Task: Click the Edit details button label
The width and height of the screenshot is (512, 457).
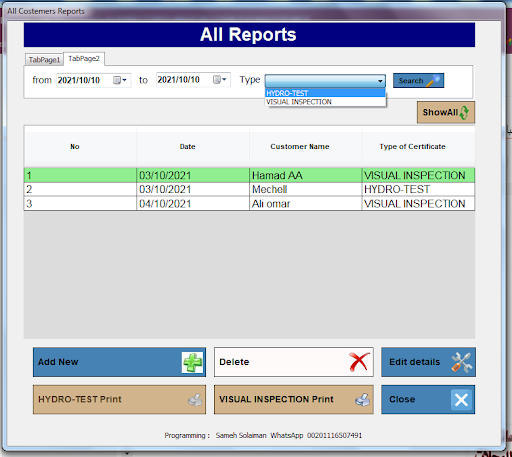Action: click(x=415, y=362)
